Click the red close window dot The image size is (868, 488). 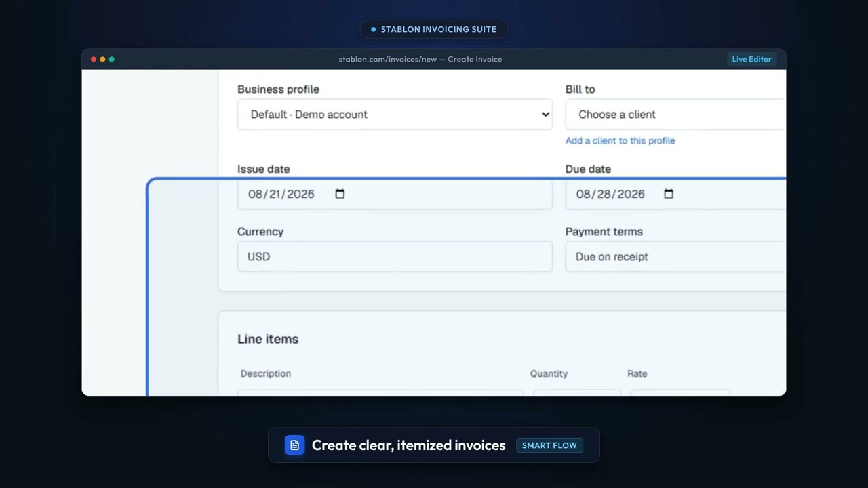[94, 59]
